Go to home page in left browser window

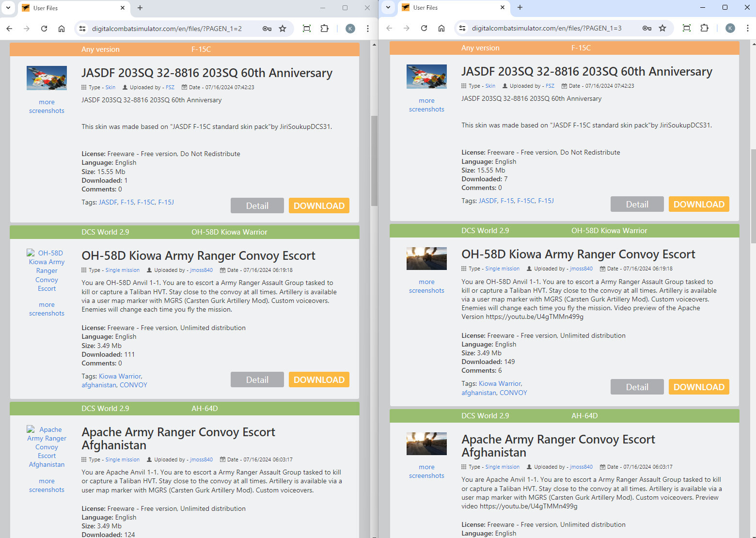pos(62,29)
